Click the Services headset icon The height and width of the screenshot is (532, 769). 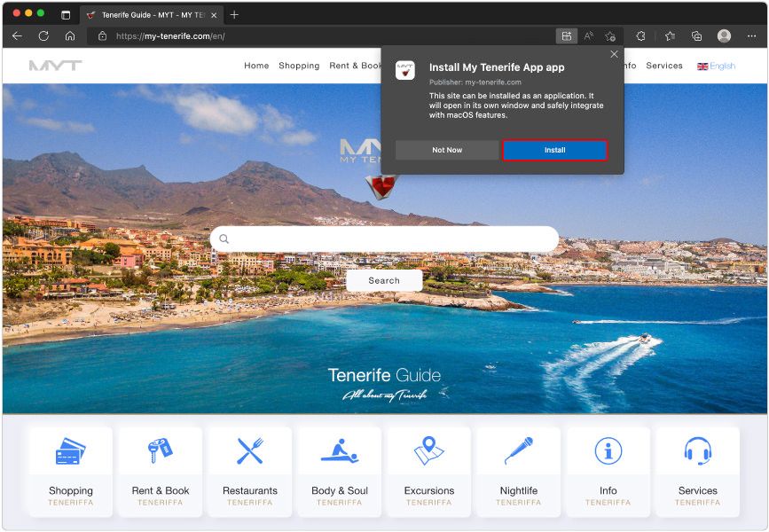click(696, 450)
